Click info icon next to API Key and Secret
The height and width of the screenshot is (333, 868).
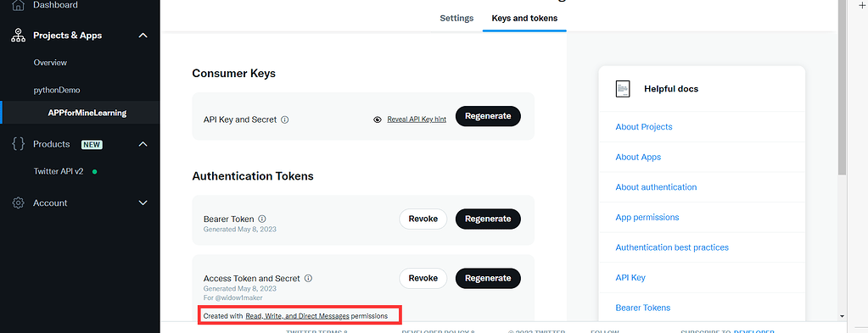[285, 119]
